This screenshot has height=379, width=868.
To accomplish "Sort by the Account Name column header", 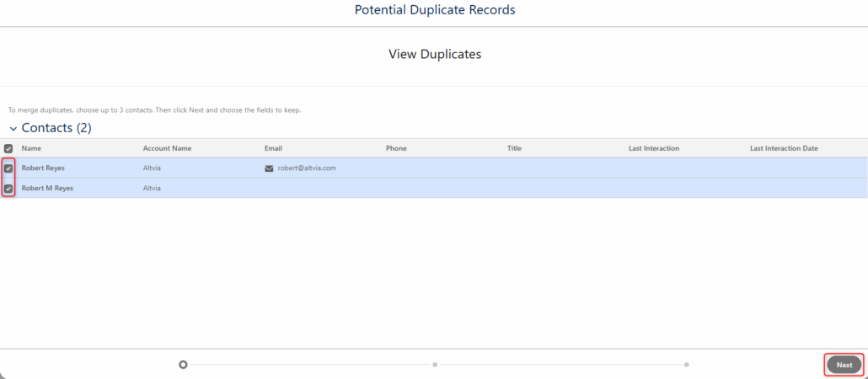I will (167, 148).
